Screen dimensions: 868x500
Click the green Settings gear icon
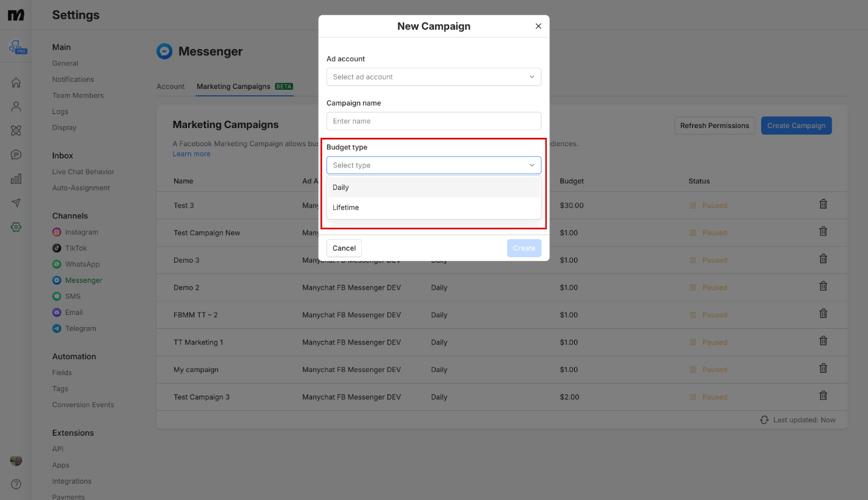coord(16,227)
